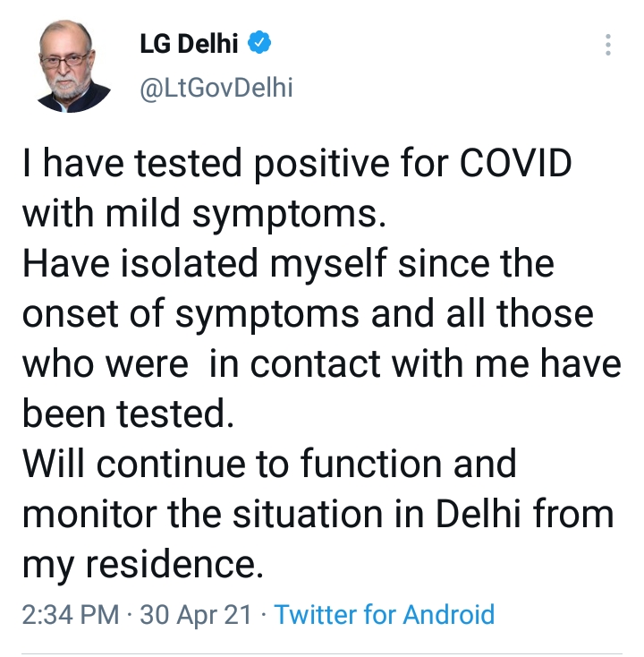The height and width of the screenshot is (657, 644).
Task: Click the blue verified badge beside LG Delhi
Action: (260, 43)
